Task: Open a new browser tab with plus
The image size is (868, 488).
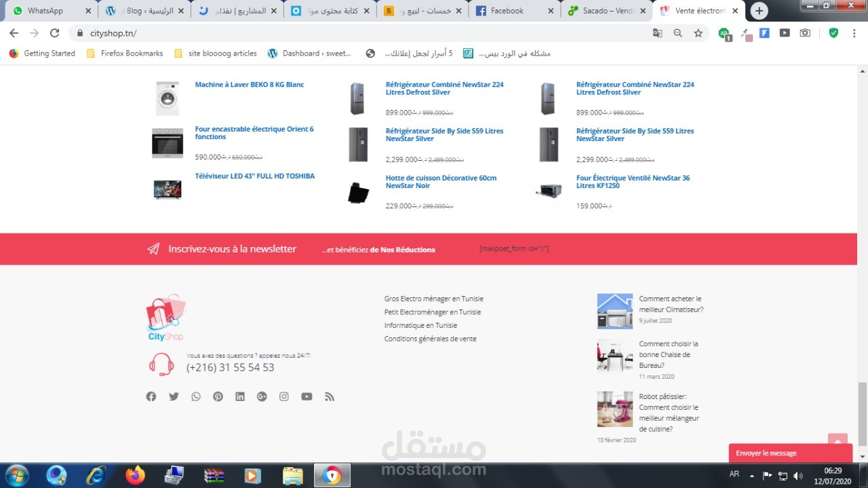Action: tap(759, 11)
